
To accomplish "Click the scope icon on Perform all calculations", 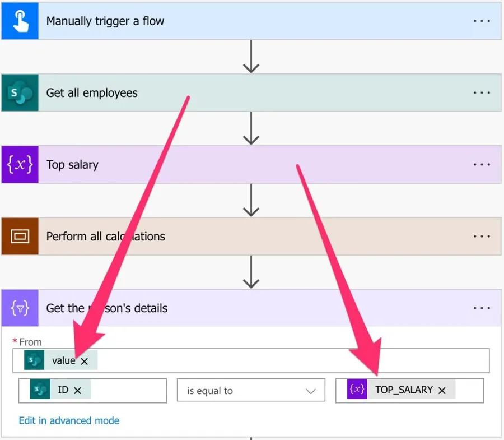I will 20,237.
